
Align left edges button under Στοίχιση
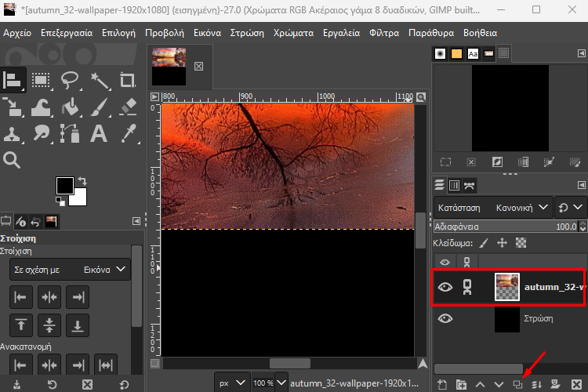point(20,297)
